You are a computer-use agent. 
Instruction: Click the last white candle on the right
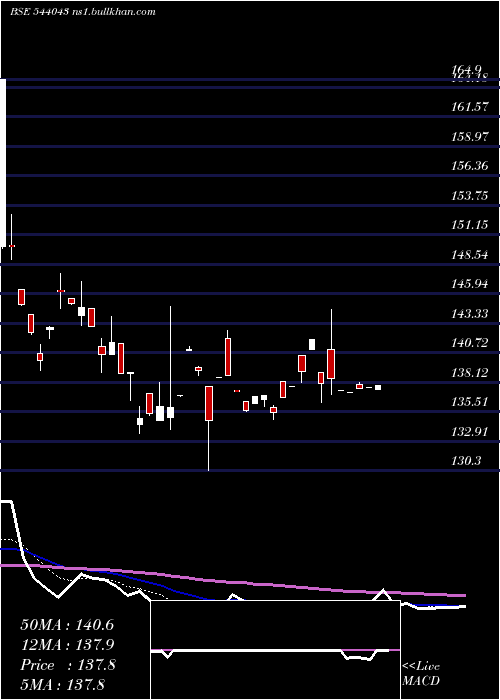pos(378,388)
